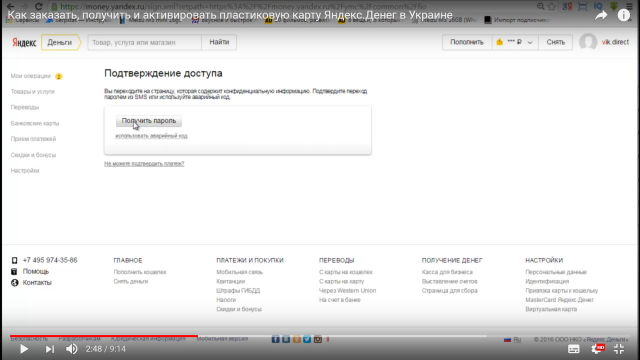Focus the Товар, услуга или магазин search field
This screenshot has width=640, height=360.
[144, 42]
